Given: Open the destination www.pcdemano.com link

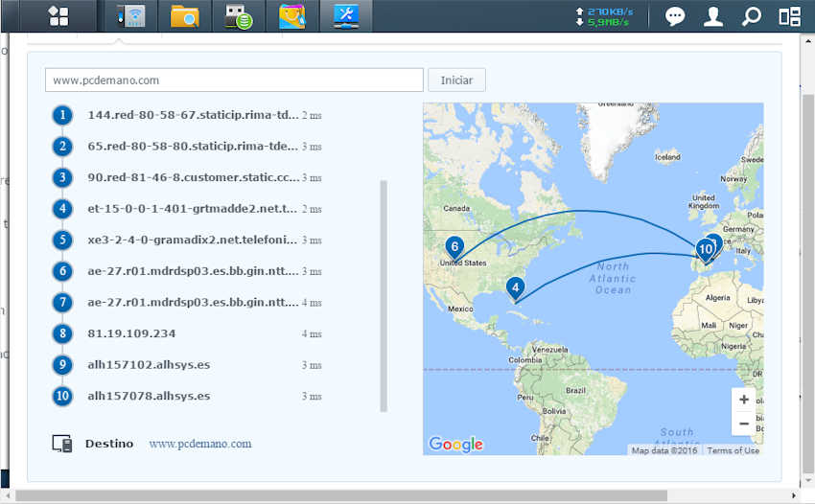Looking at the screenshot, I should (x=200, y=444).
